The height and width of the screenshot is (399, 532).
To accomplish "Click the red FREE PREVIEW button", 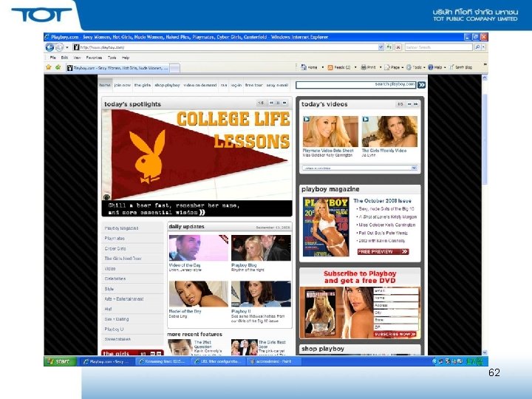I will coord(383,252).
